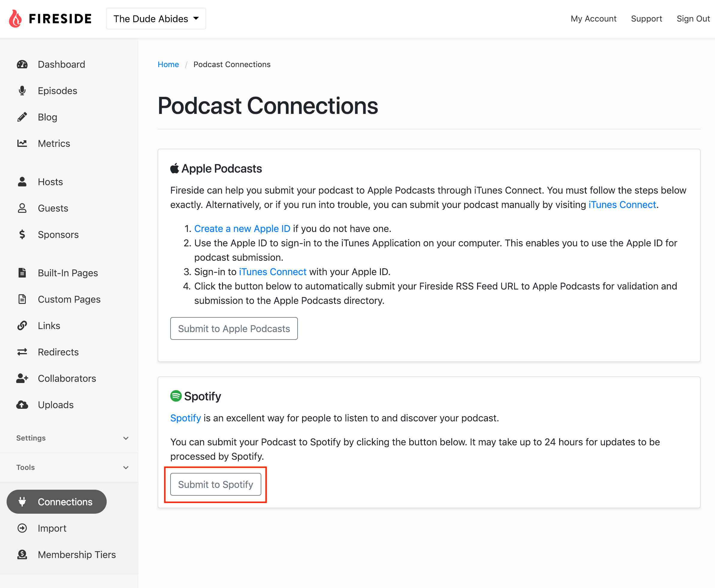Open My Account in the header
The height and width of the screenshot is (588, 715).
[593, 19]
